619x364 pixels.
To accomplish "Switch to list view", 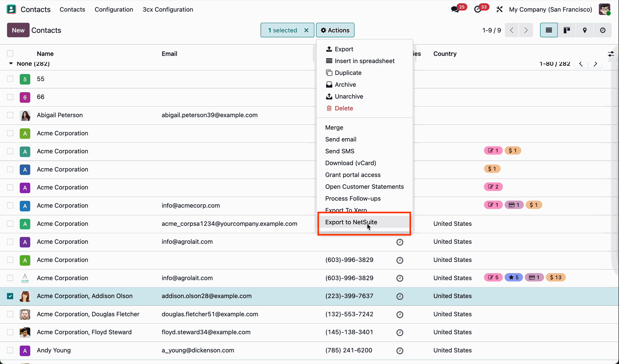I will [549, 30].
